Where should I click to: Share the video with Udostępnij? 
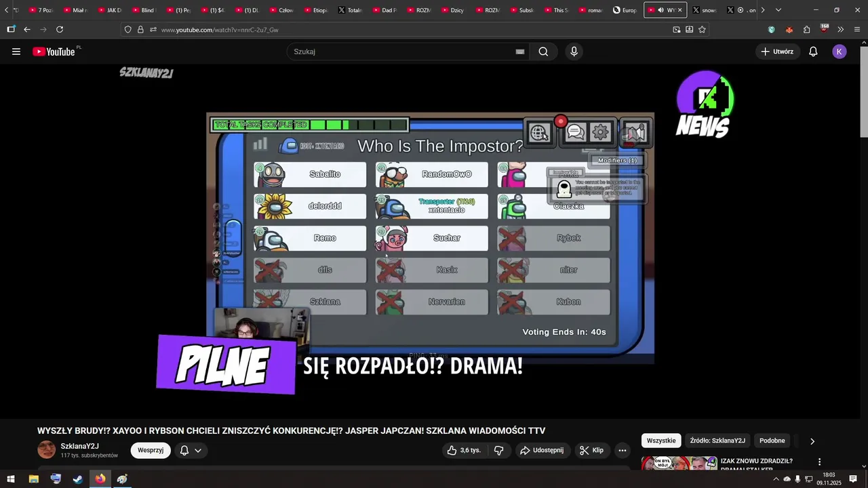(x=542, y=450)
